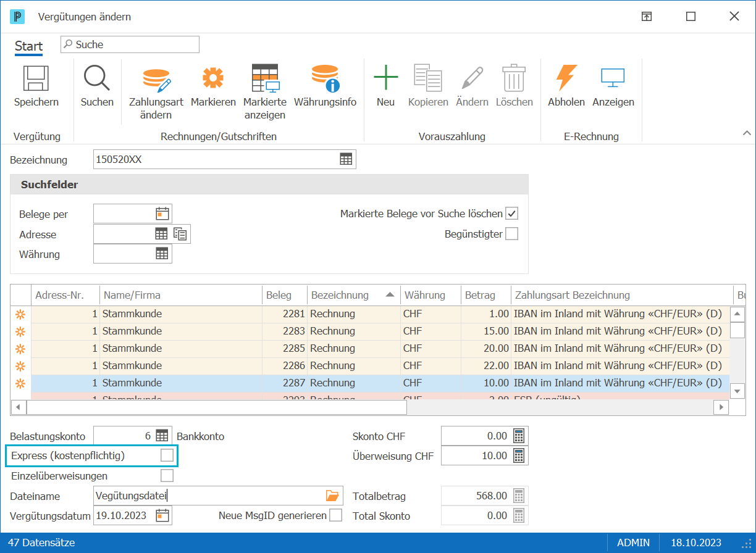Open the Suchen magnifier tool
Screen dimensions: 756x553
tap(97, 78)
